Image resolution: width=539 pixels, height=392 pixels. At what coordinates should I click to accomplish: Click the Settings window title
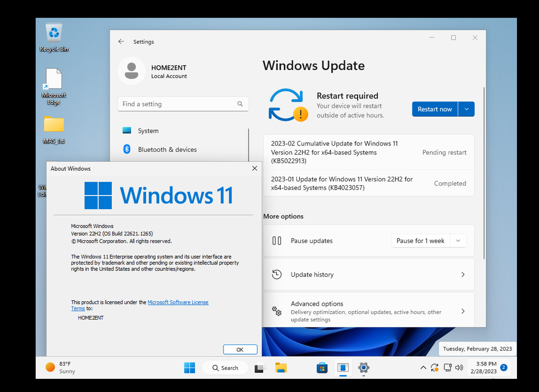[144, 42]
